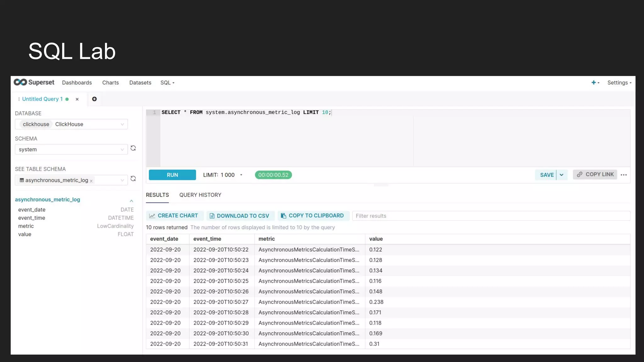Add a new query tab

coord(94,99)
